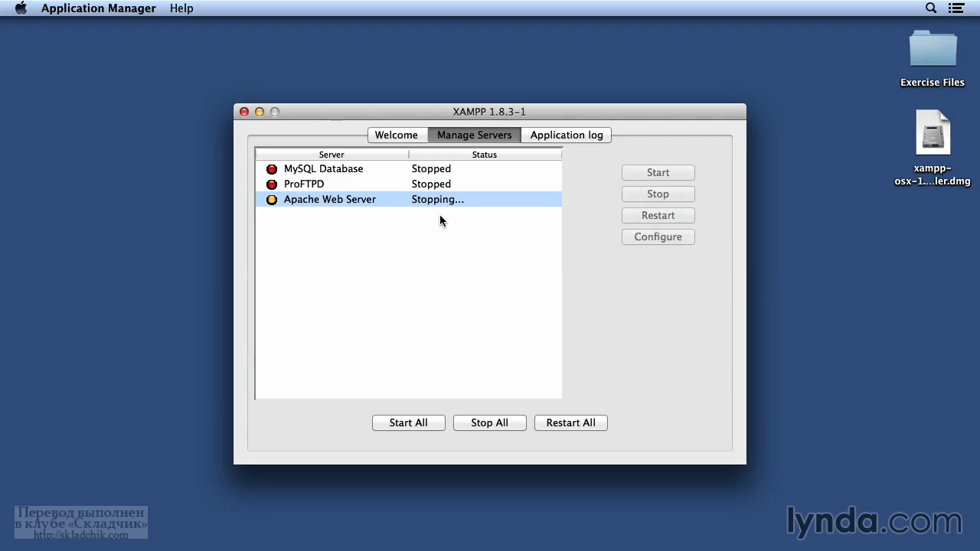Click the red status icon for MySQL Database
The width and height of the screenshot is (980, 551).
point(272,169)
